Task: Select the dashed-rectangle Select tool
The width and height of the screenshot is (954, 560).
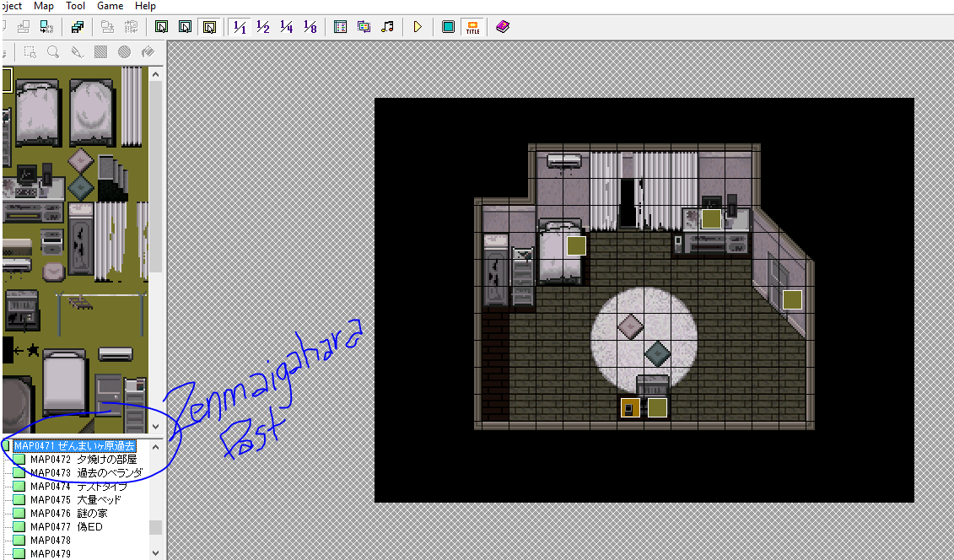Action: coord(30,52)
